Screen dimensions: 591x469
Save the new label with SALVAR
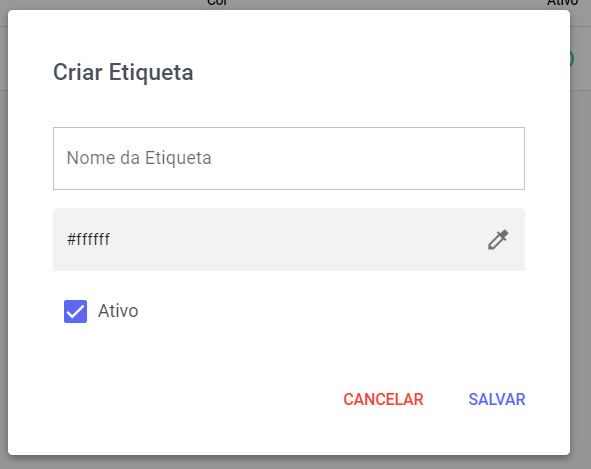(x=497, y=400)
